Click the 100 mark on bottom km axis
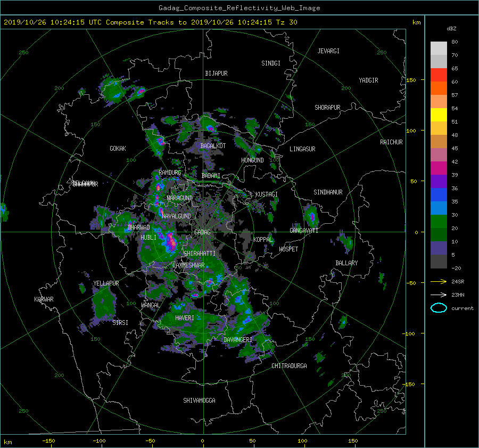 [302, 441]
